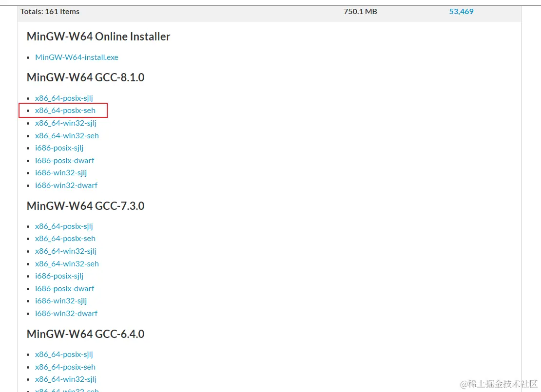Open i686-posix-sjlj under GCC-7.3.0
The width and height of the screenshot is (541, 392).
tap(59, 276)
